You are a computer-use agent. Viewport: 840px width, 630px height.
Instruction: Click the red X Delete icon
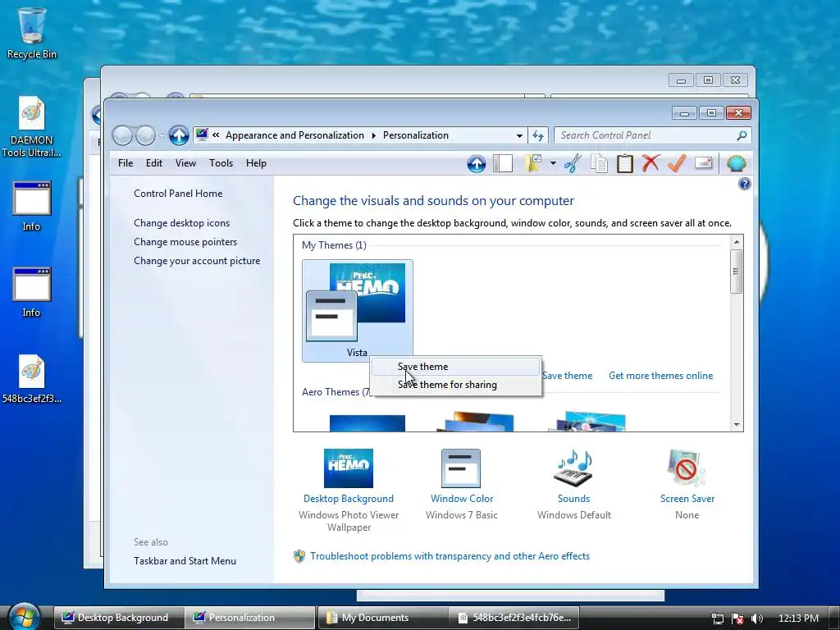click(651, 163)
